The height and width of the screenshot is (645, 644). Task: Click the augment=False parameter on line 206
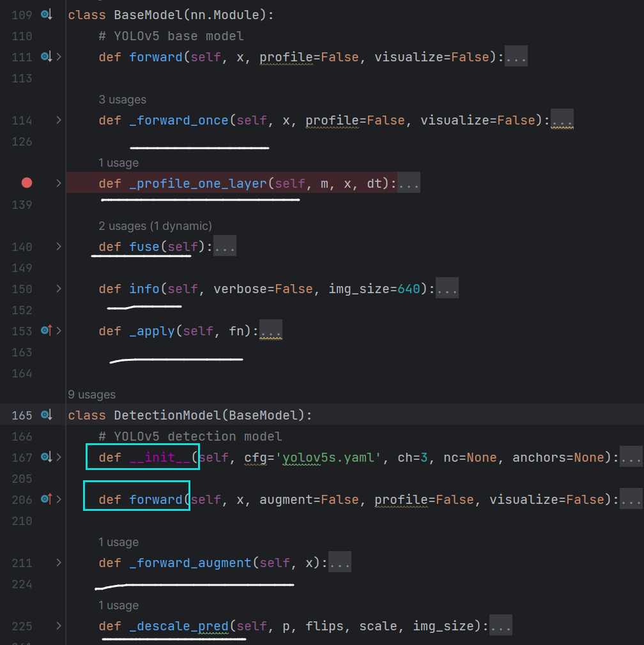pos(309,499)
